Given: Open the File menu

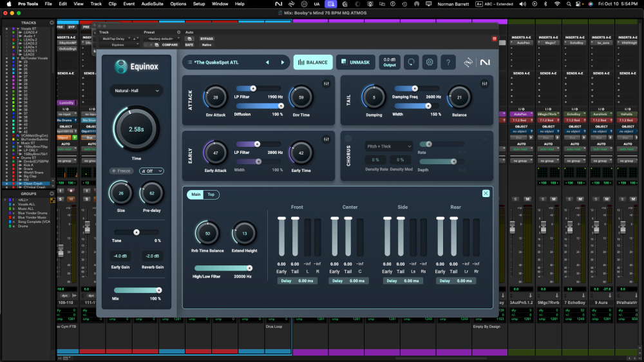Looking at the screenshot, I should pos(48,4).
